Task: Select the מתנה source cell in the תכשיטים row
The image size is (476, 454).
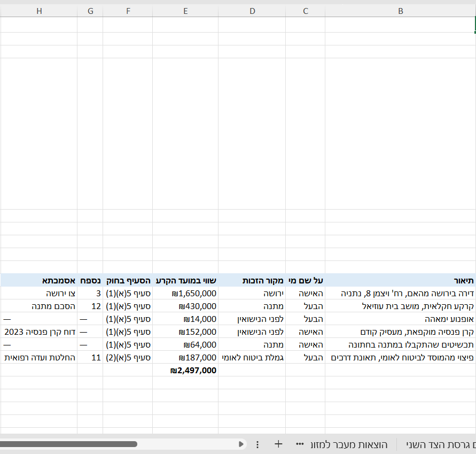Action: tap(252, 344)
